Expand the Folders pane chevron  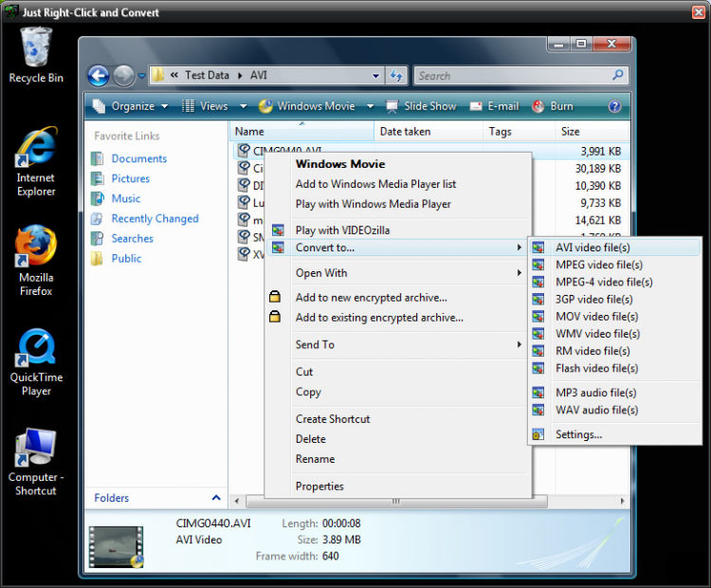coord(216,498)
